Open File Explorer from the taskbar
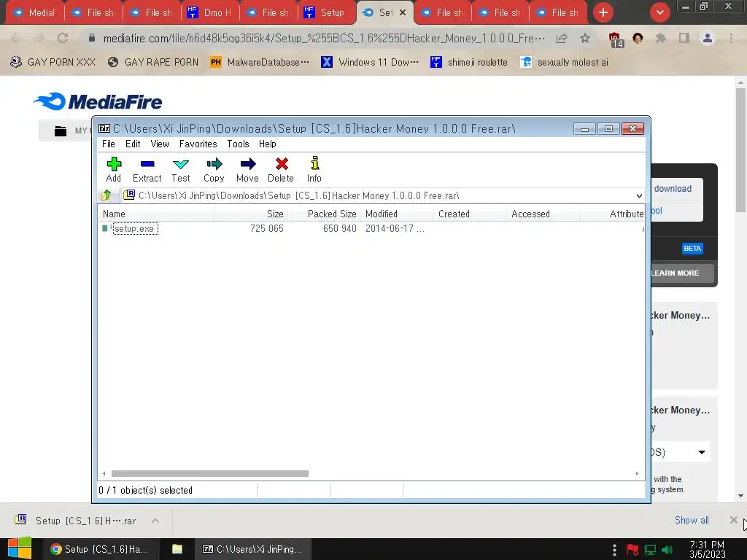 (x=177, y=549)
